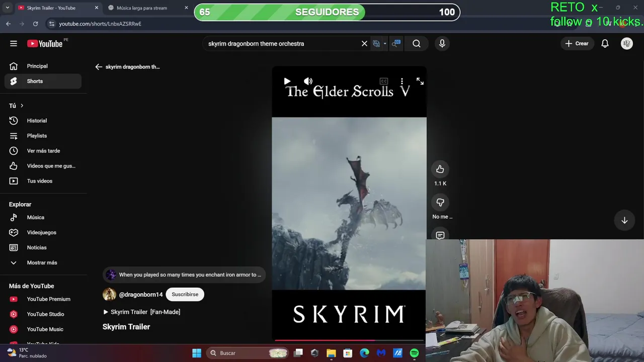644x362 pixels.
Task: Open the account avatar menu
Action: tap(626, 44)
